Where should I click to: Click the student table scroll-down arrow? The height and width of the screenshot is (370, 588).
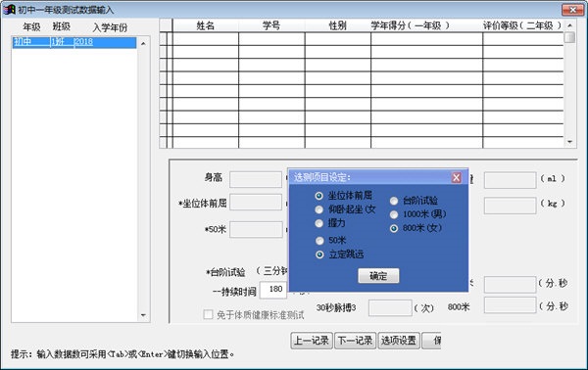[570, 142]
